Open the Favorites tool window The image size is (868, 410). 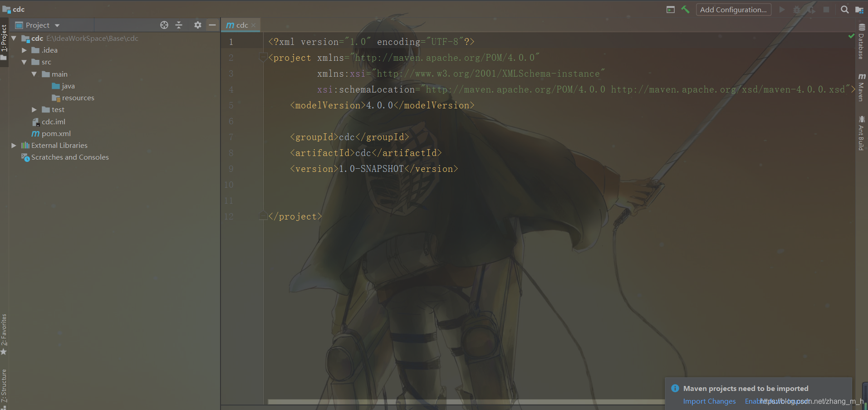4,334
